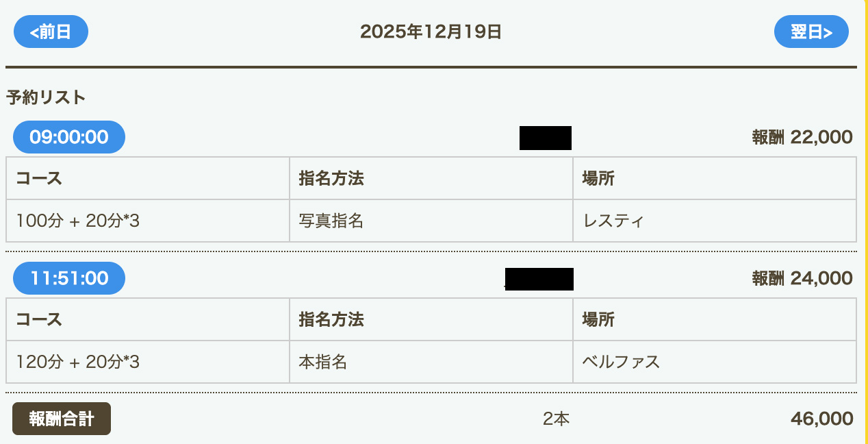Click the 2本 booking count
This screenshot has height=444, width=868.
[x=556, y=419]
